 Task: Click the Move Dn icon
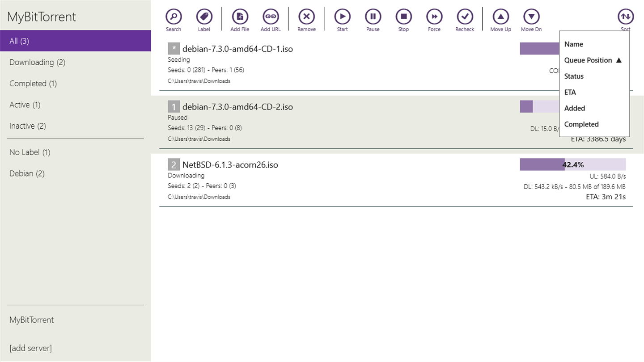tap(531, 17)
